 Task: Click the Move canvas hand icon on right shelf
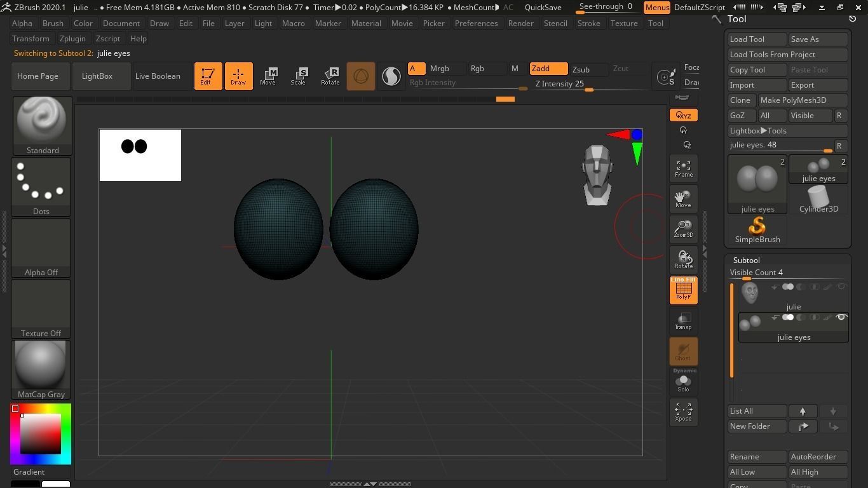click(x=683, y=198)
